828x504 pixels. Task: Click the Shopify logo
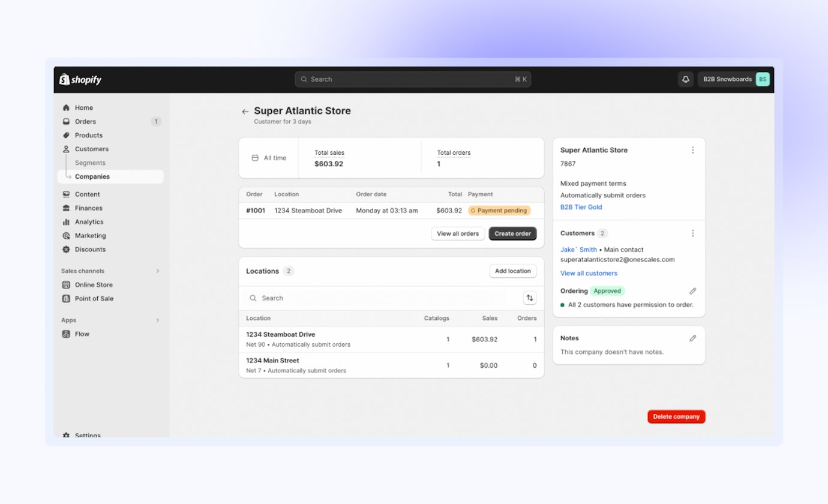(x=80, y=79)
